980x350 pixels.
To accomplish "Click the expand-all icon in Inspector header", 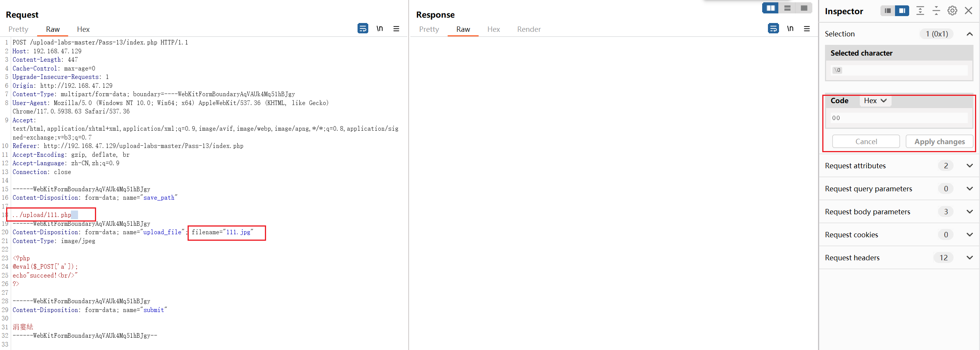I will pos(920,11).
